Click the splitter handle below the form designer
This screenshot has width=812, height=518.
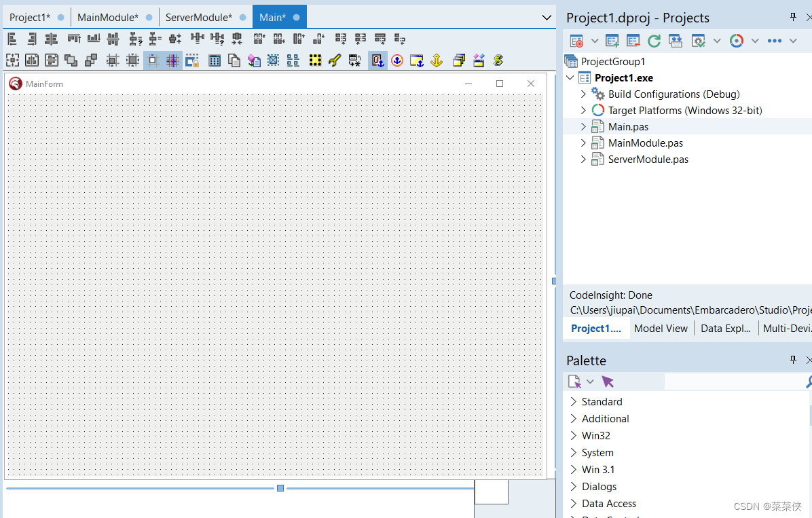pos(280,488)
